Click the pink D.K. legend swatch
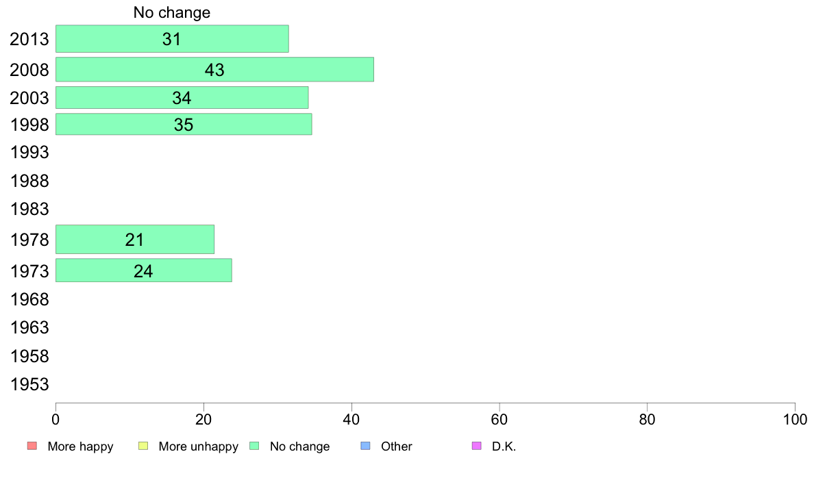Viewport: 814px width, 504px height. pyautogui.click(x=477, y=446)
